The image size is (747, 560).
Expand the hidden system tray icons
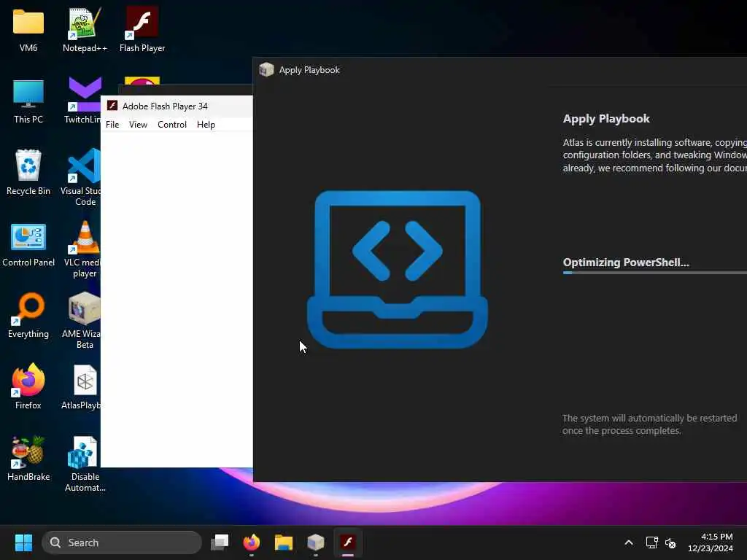(629, 542)
